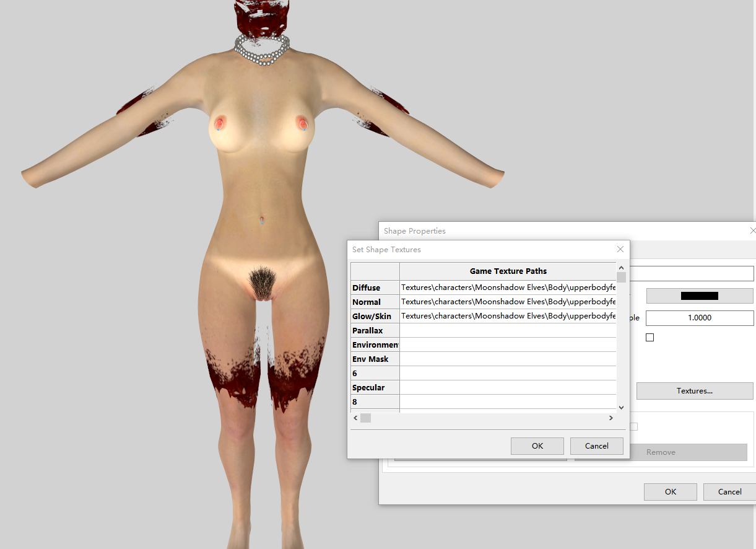Screen dimensions: 756x549
Task: Click Cancel in Set Shape Textures dialog
Action: (x=596, y=446)
